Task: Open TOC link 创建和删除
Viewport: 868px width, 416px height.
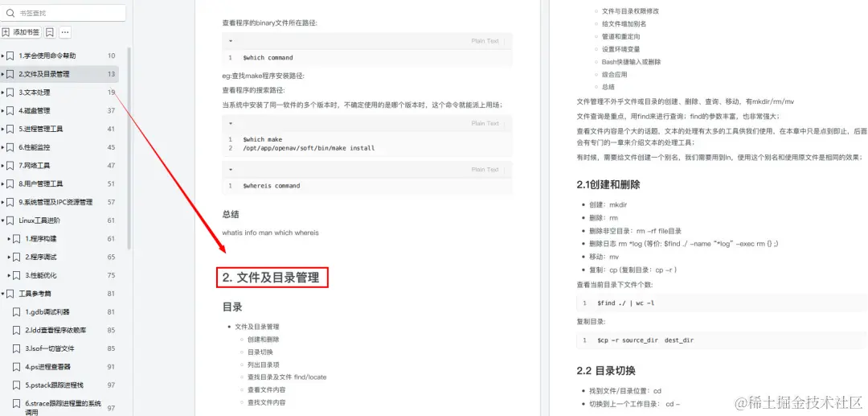Action: click(x=264, y=339)
